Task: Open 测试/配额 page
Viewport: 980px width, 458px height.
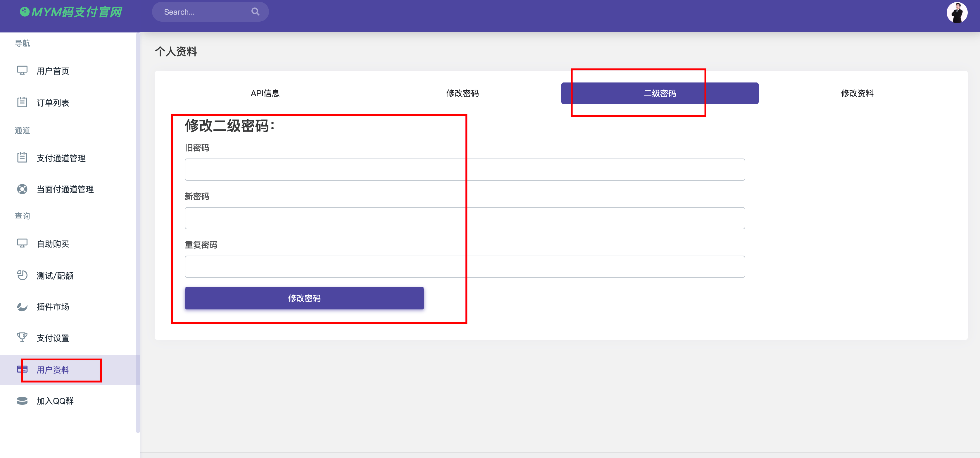Action: 55,276
